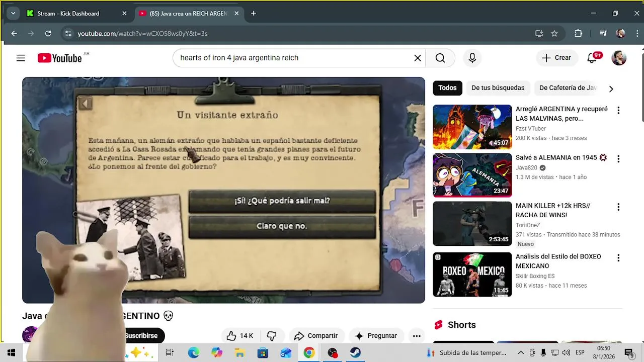Open volume control in system tray
This screenshot has height=362, width=644.
coord(566,353)
